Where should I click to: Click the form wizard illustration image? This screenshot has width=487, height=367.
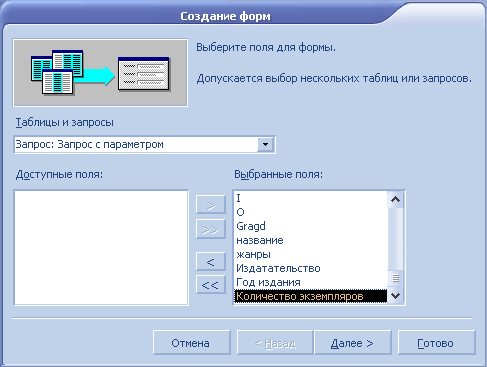100,73
